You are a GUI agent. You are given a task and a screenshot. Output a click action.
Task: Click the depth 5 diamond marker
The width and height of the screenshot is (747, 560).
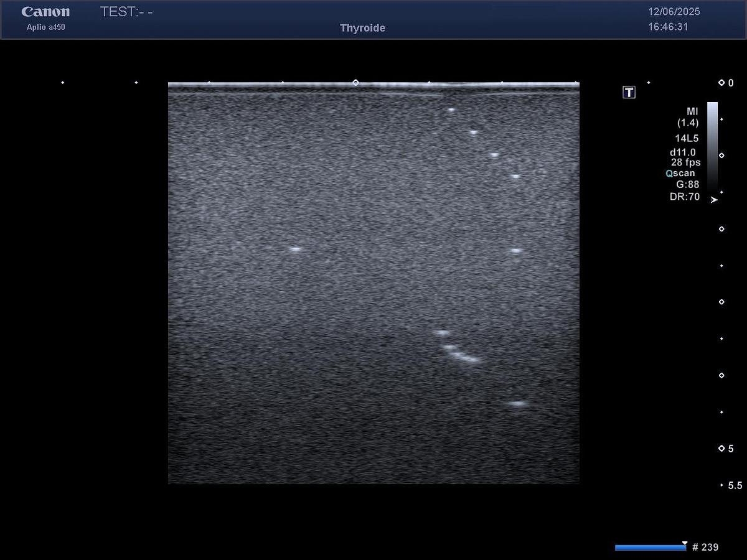click(721, 449)
